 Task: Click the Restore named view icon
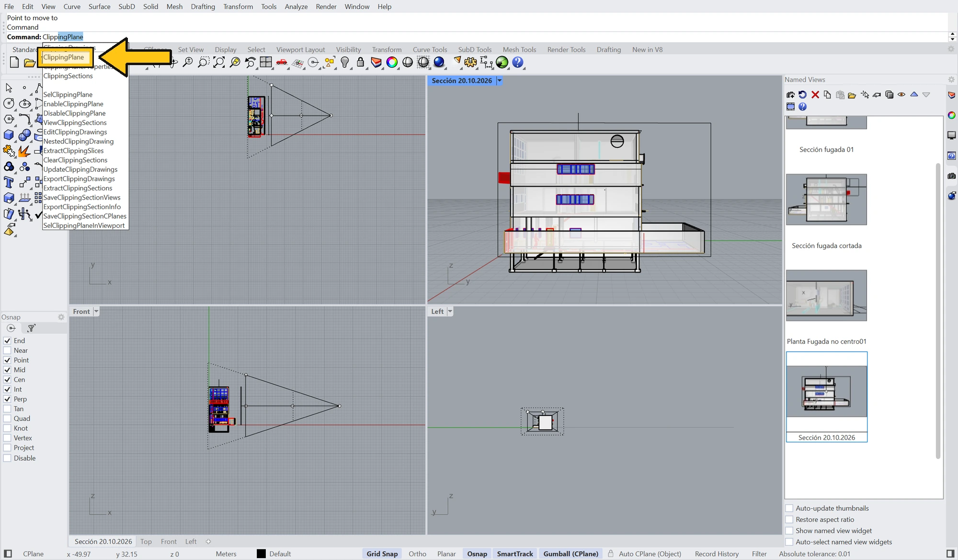802,95
